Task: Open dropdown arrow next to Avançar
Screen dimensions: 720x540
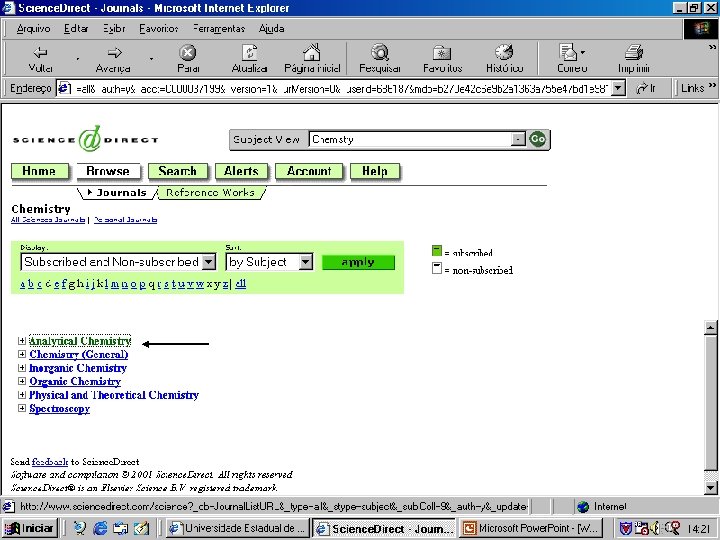Action: [151, 59]
